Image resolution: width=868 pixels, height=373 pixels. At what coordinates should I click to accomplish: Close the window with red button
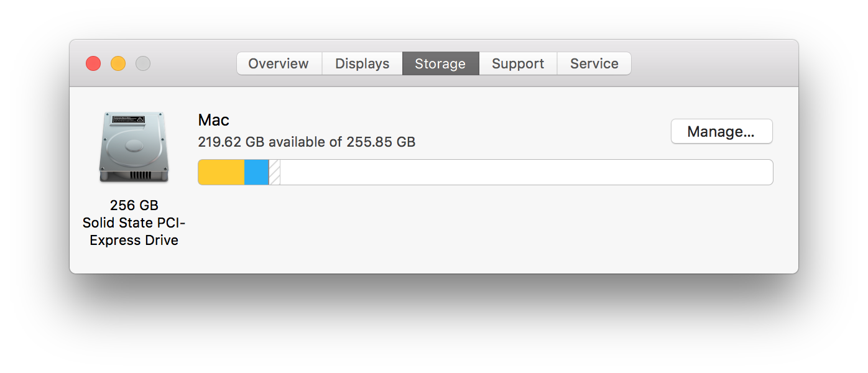[93, 63]
